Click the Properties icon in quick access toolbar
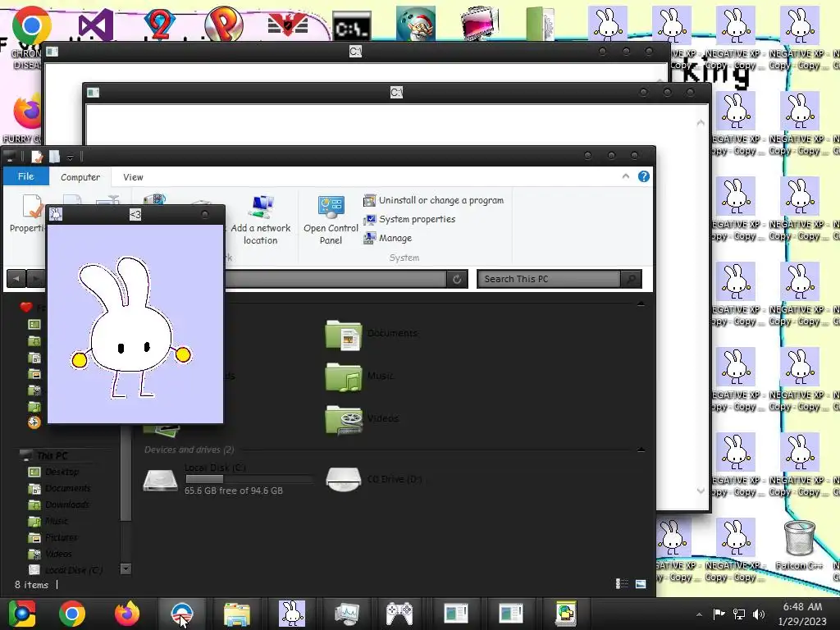 37,157
